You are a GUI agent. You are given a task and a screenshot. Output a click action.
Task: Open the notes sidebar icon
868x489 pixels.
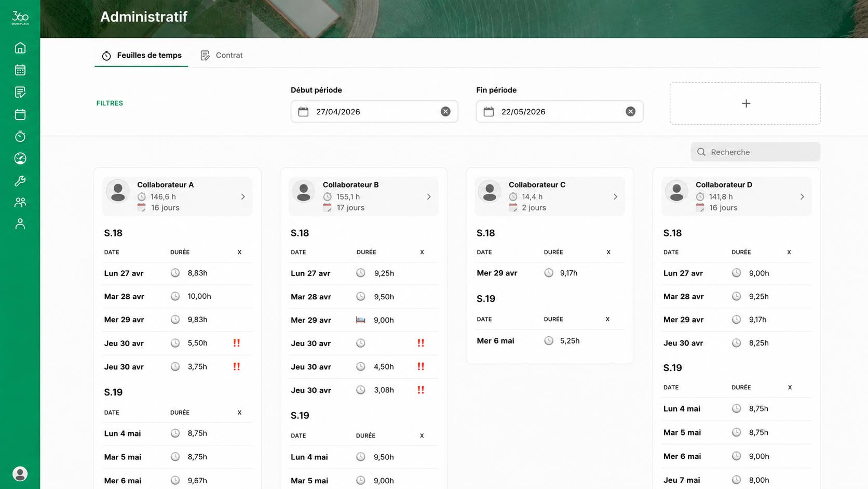(20, 92)
